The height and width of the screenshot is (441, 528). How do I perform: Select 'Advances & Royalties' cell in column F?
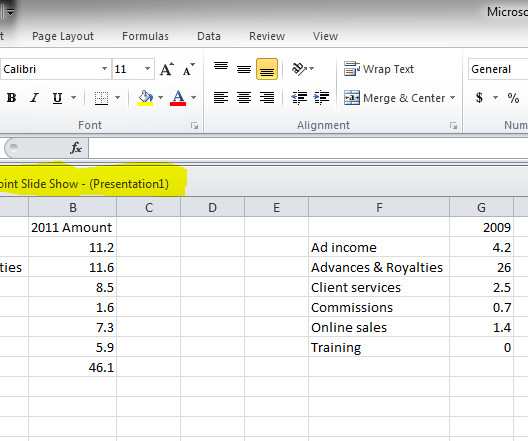(379, 267)
